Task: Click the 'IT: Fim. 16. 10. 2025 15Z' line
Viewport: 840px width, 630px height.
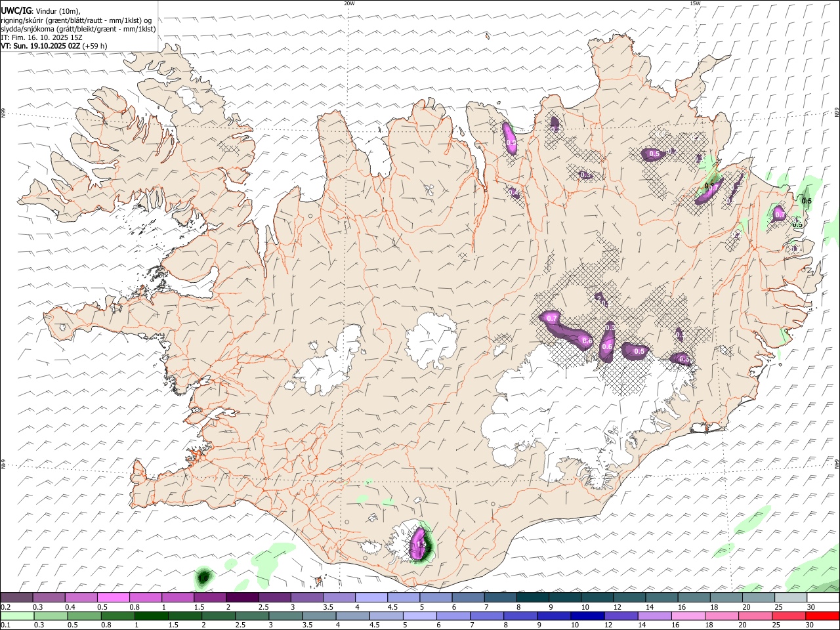Action: 41,37
